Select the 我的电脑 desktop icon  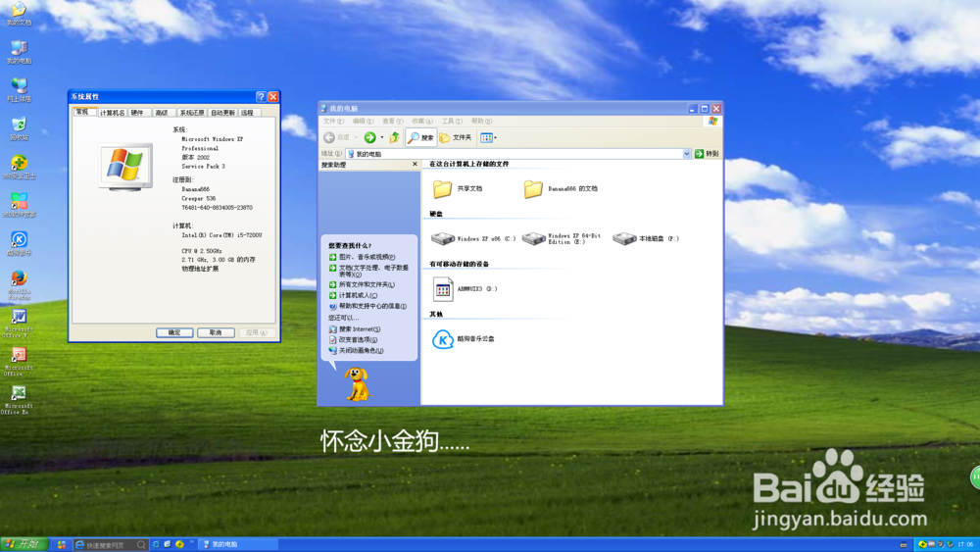(x=19, y=52)
